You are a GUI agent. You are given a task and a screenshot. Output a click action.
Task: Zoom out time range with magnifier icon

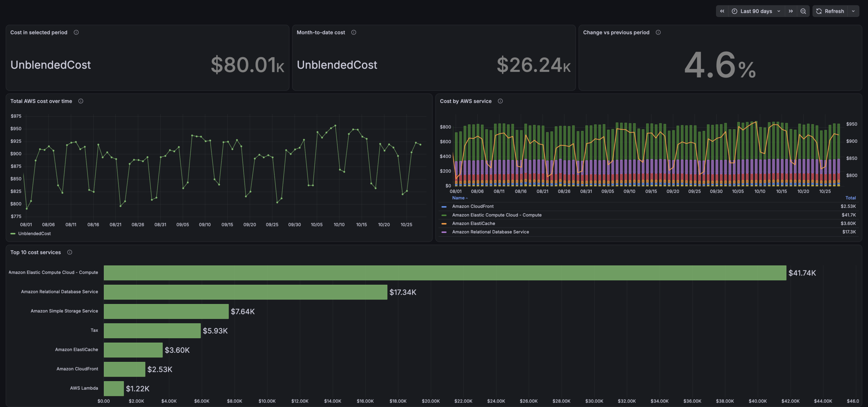tap(803, 11)
